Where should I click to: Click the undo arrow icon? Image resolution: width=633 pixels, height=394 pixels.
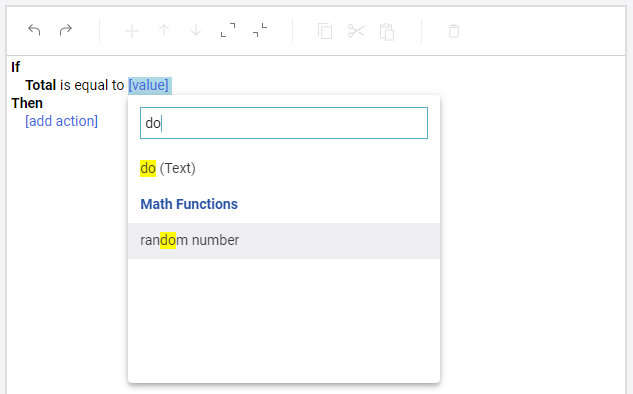(x=34, y=30)
